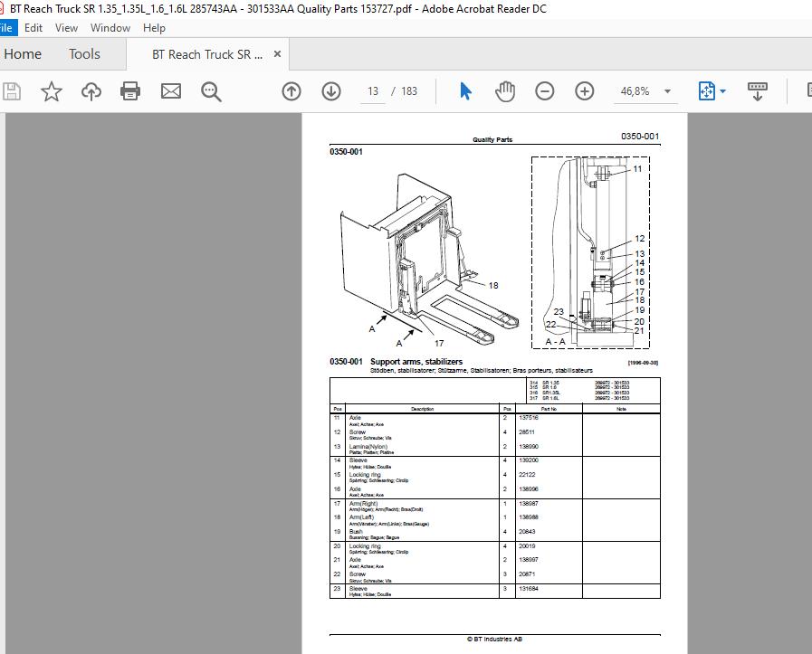This screenshot has height=654, width=812.
Task: Click the Save file icon
Action: tap(12, 91)
